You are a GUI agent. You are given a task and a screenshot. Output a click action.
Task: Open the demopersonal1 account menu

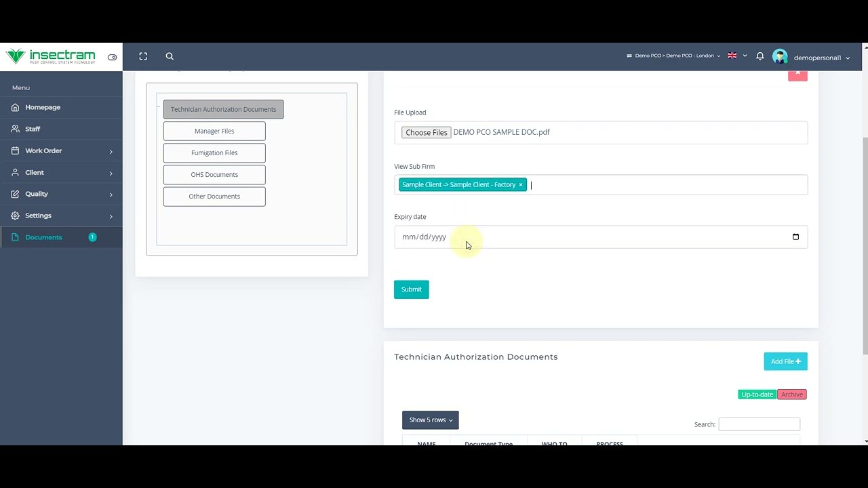tap(822, 58)
